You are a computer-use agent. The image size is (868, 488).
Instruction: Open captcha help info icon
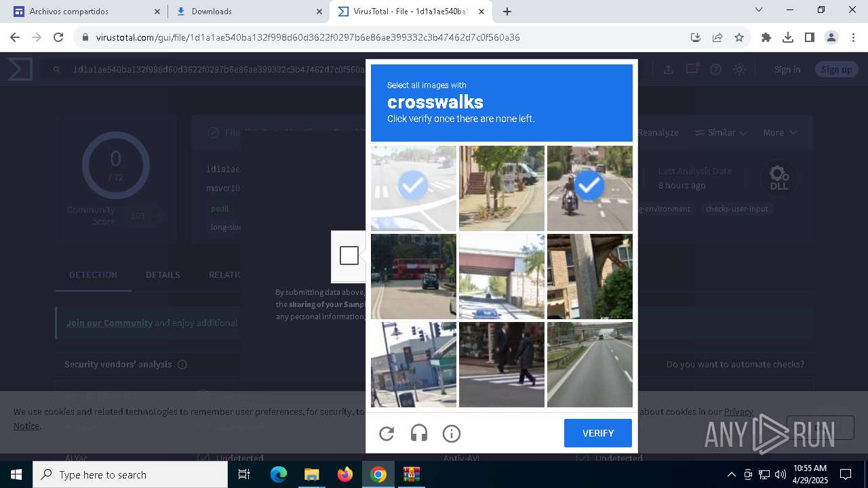click(452, 433)
